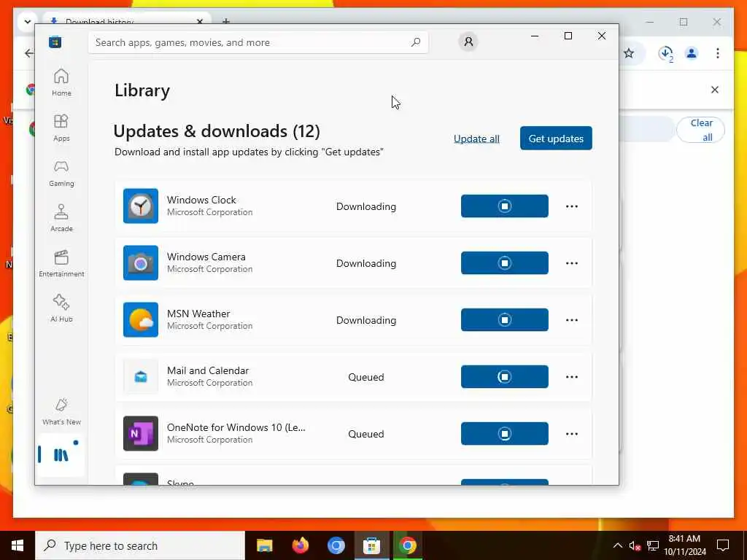Select the Library icon in sidebar
The image size is (747, 560).
pyautogui.click(x=61, y=455)
